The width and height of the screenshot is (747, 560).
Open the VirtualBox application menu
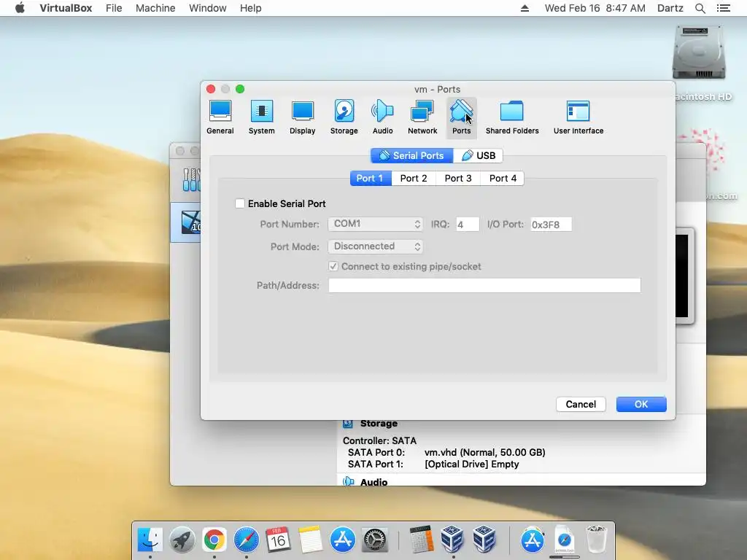click(66, 8)
